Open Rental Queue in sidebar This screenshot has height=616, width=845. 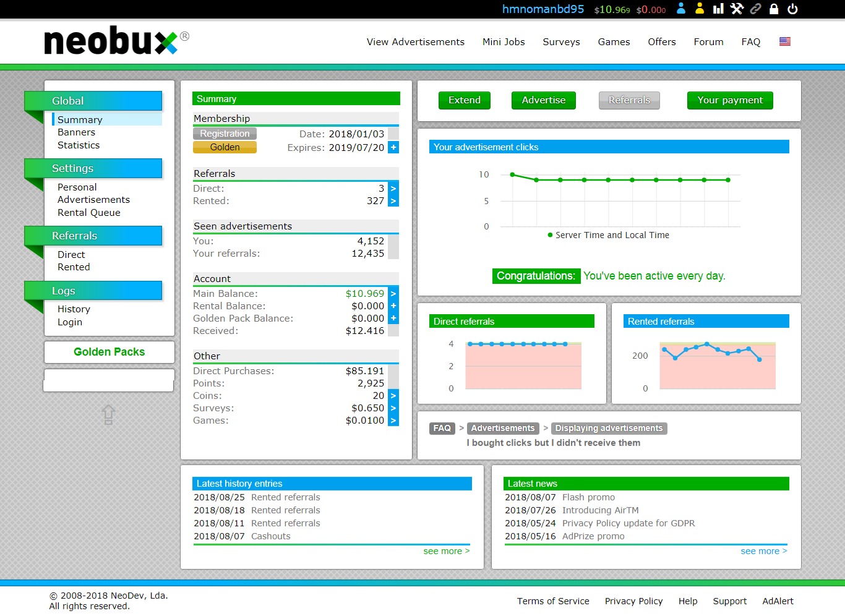(x=89, y=213)
